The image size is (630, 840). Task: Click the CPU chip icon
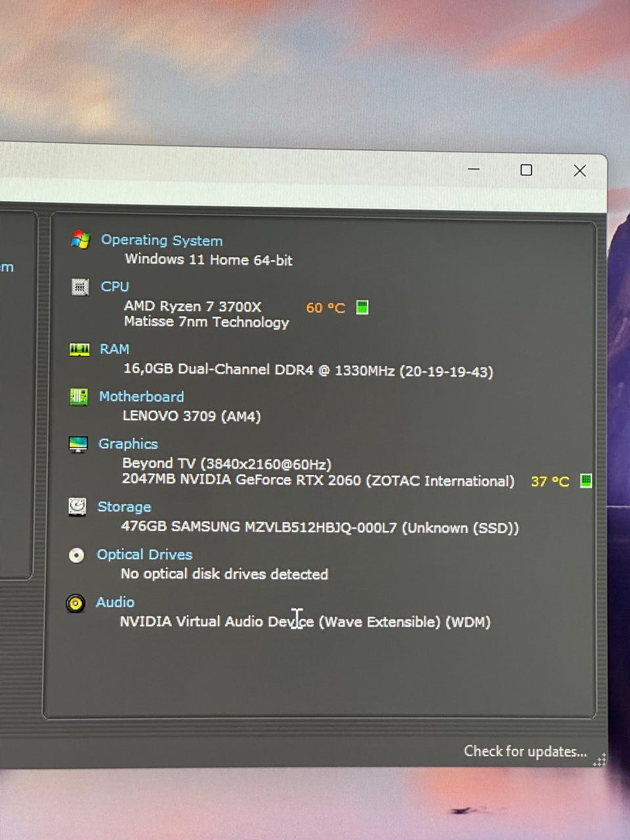[x=79, y=287]
